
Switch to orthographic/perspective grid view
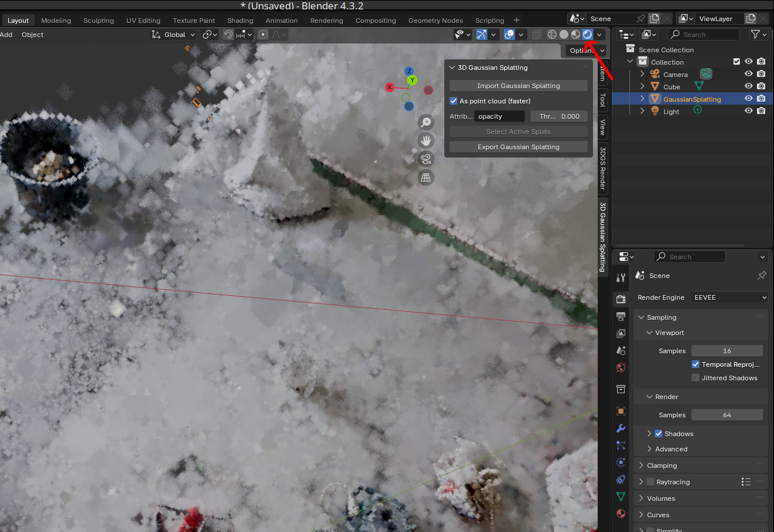click(x=426, y=178)
